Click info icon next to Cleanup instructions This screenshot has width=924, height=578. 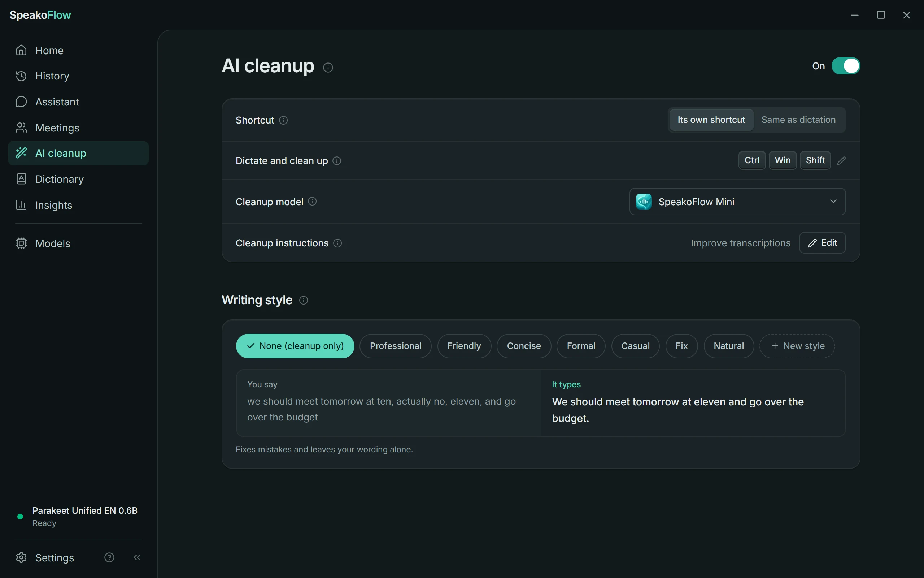(x=337, y=243)
